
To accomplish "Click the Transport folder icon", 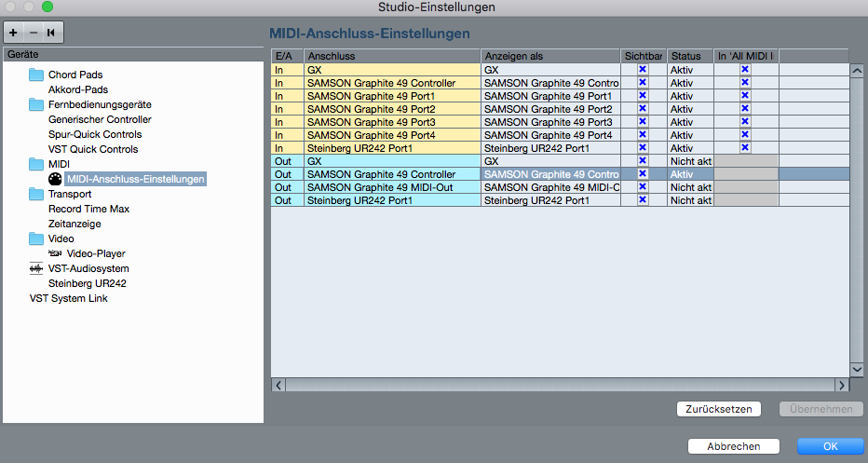I will (x=36, y=194).
